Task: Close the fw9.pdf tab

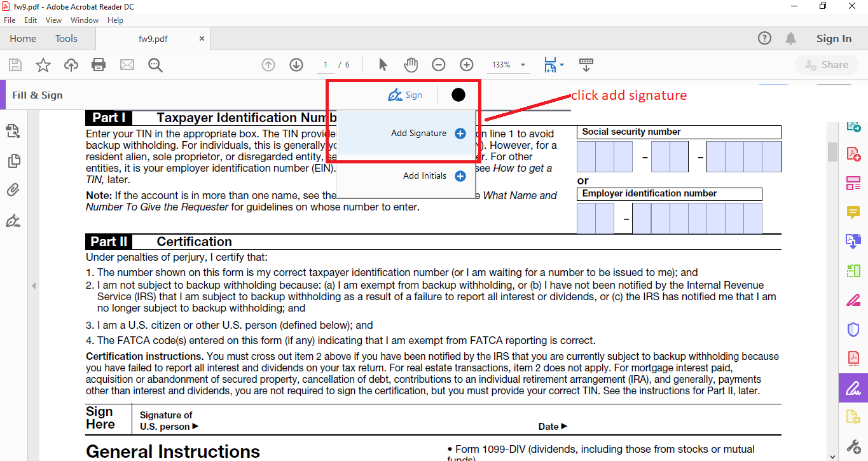Action: click(x=202, y=39)
